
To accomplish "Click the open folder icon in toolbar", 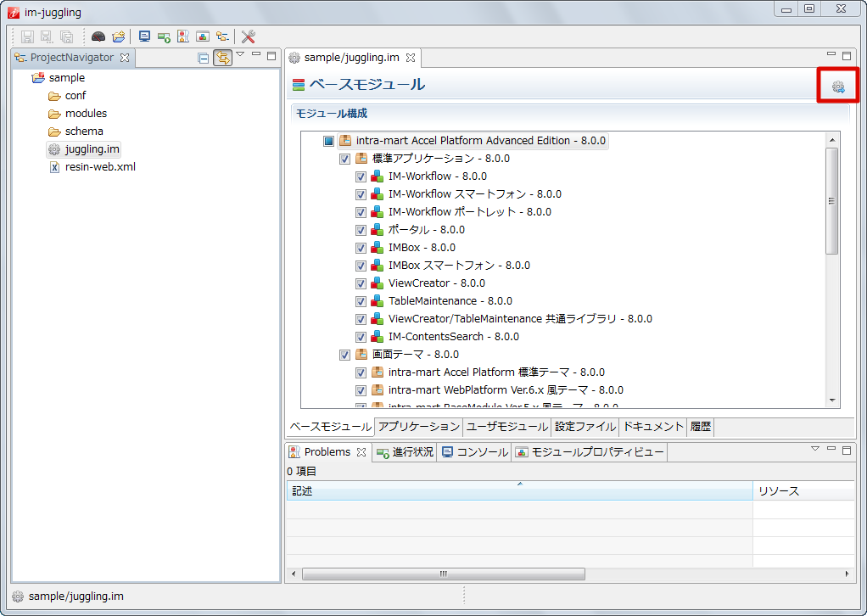I will click(x=119, y=36).
